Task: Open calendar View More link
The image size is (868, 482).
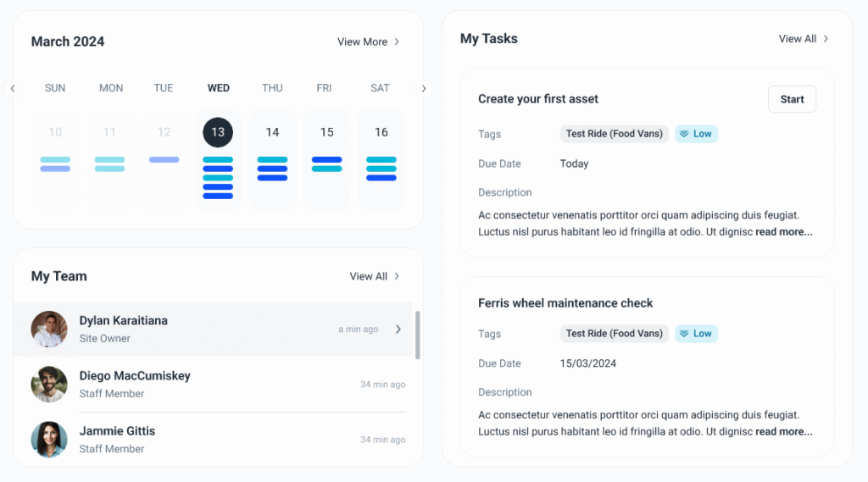Action: click(369, 42)
